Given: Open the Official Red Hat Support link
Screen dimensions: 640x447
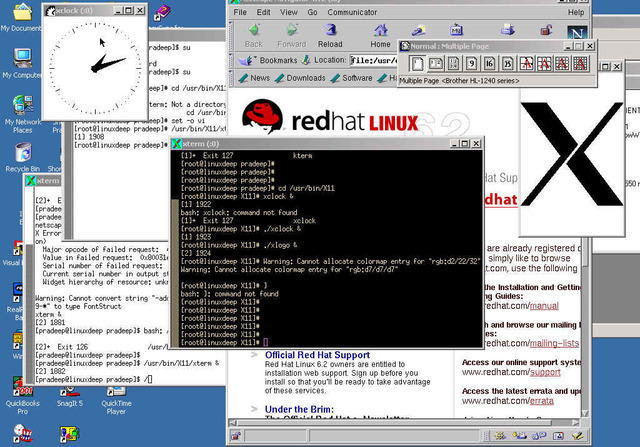Looking at the screenshot, I should point(317,355).
